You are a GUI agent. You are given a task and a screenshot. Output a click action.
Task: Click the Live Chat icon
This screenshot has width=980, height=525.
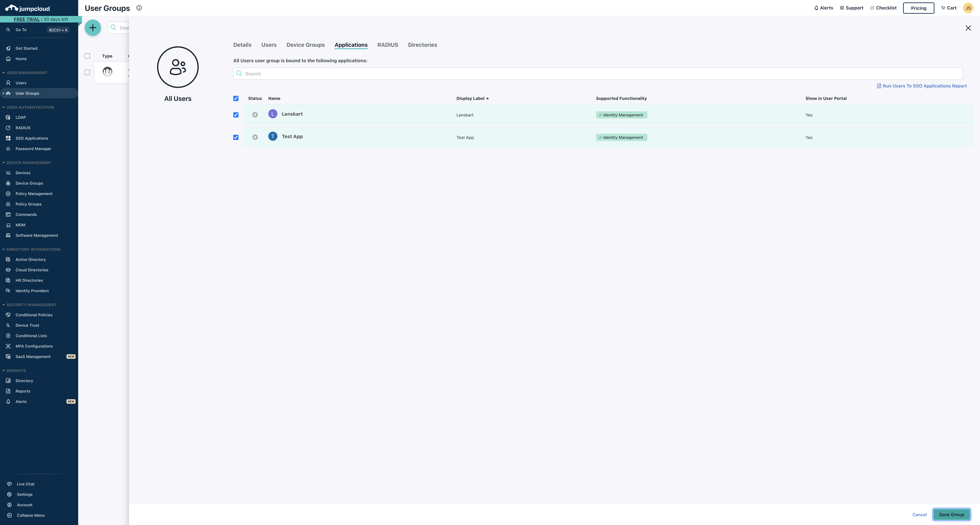[9, 484]
